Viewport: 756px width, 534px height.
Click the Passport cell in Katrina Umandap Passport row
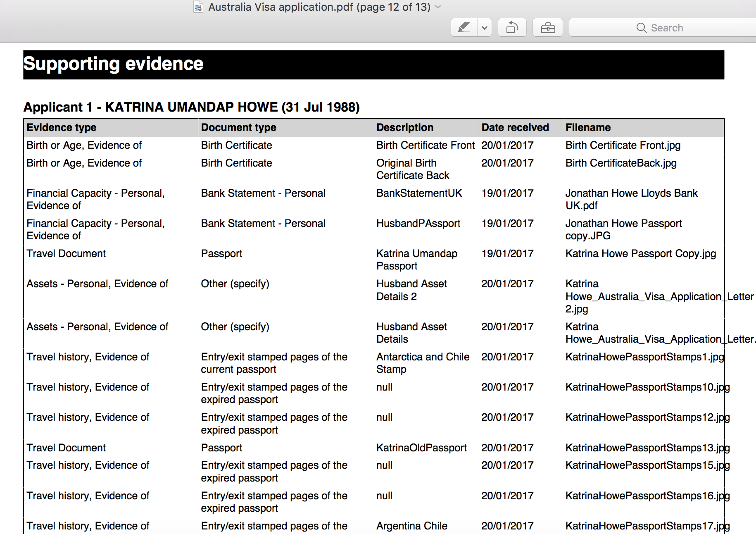(221, 254)
